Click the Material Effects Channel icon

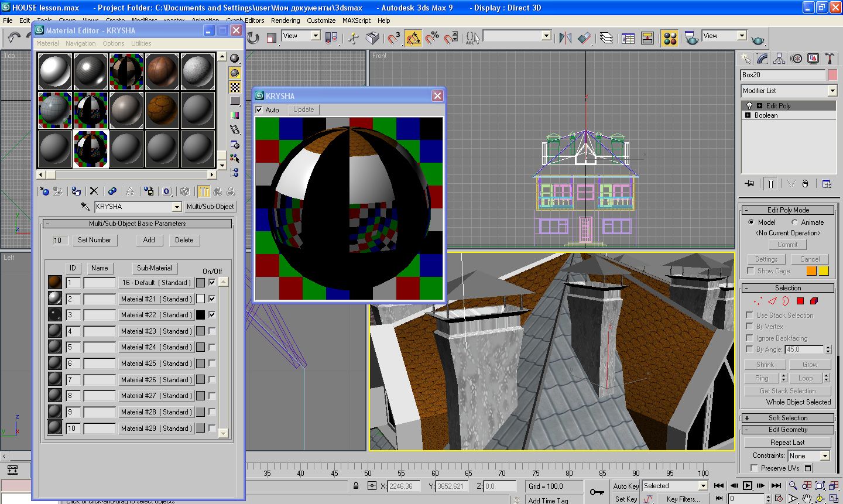pos(167,191)
